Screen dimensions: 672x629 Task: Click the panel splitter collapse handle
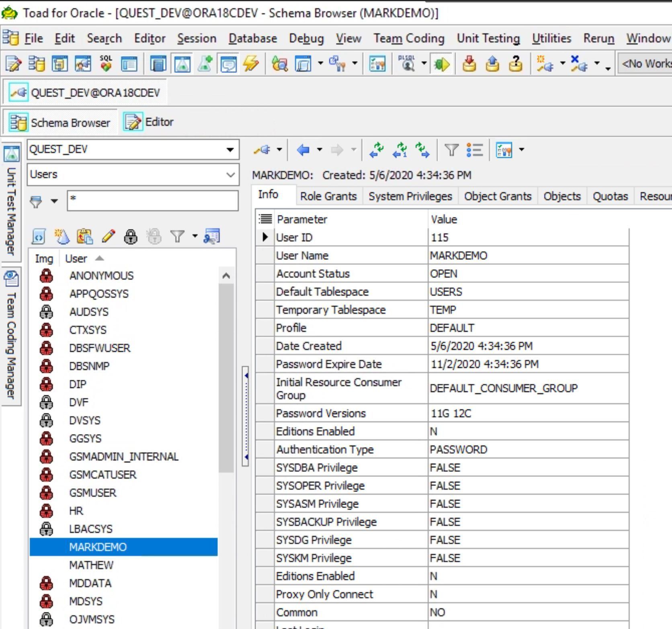pos(245,416)
